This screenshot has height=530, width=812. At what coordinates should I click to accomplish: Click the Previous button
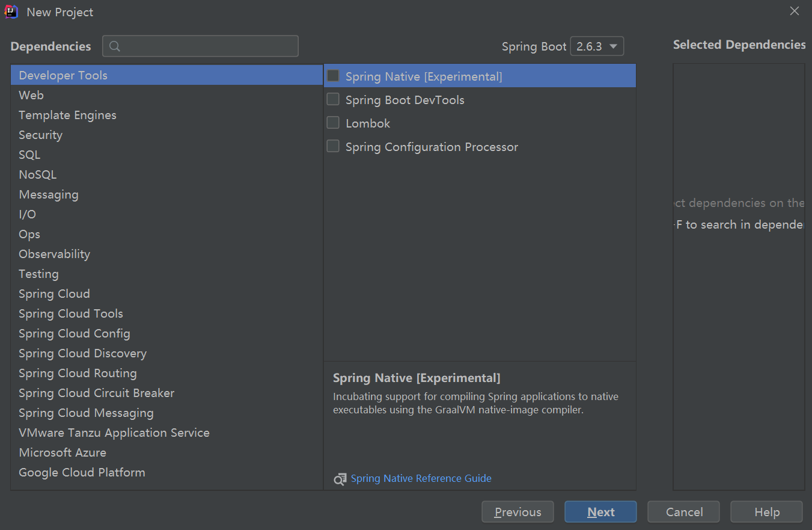click(517, 512)
